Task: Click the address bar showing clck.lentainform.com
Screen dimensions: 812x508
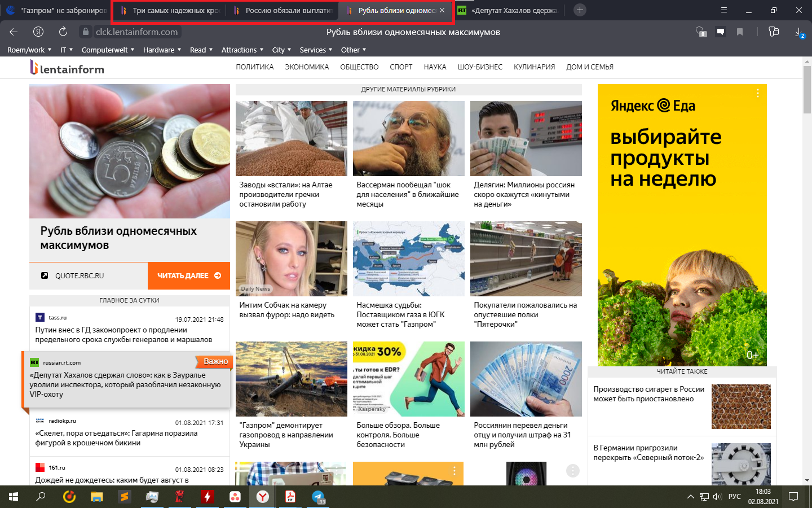Action: 136,32
